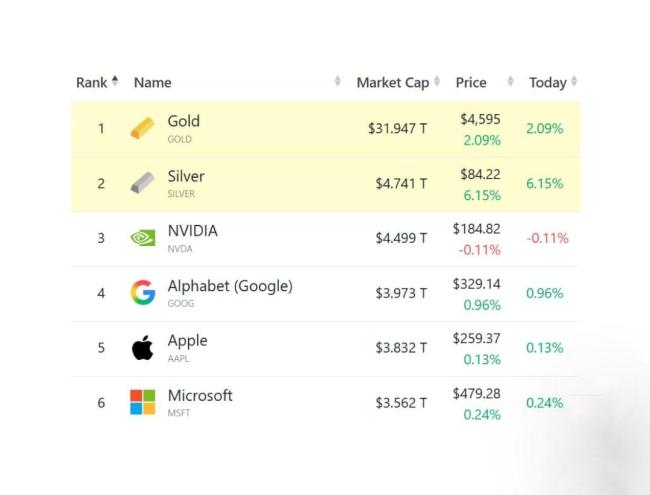Screen dimensions: 650x495
Task: Click the Silver bar icon
Action: pyautogui.click(x=143, y=184)
